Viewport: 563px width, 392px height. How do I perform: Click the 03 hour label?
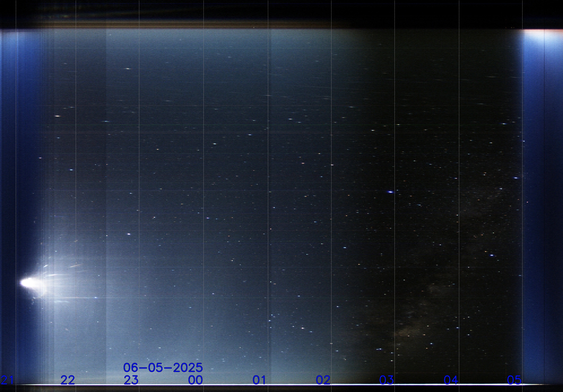pyautogui.click(x=386, y=380)
